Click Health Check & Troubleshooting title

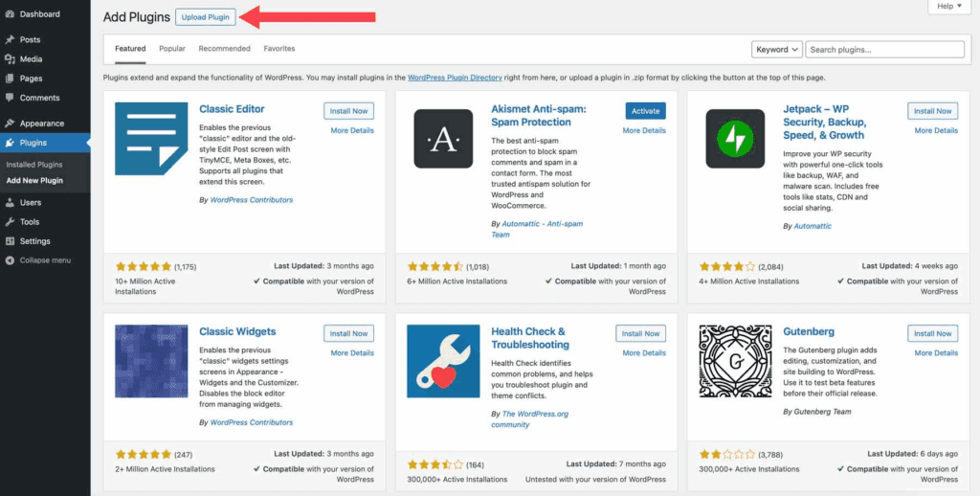pyautogui.click(x=530, y=338)
